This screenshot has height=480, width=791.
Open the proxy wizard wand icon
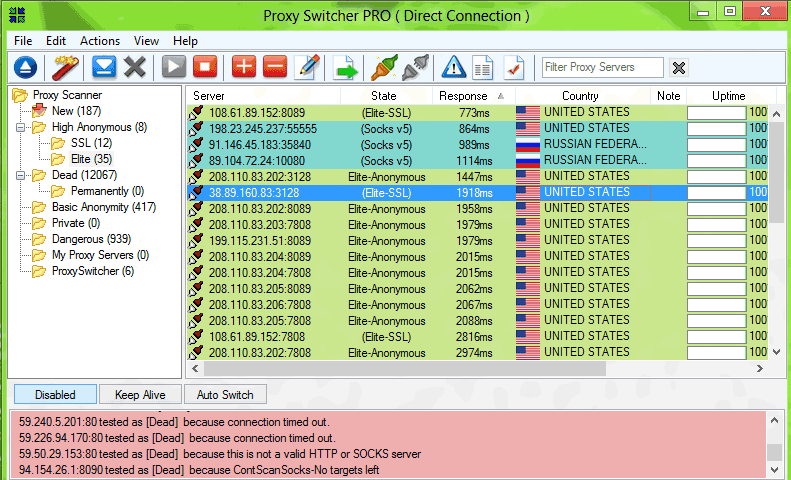pos(65,67)
